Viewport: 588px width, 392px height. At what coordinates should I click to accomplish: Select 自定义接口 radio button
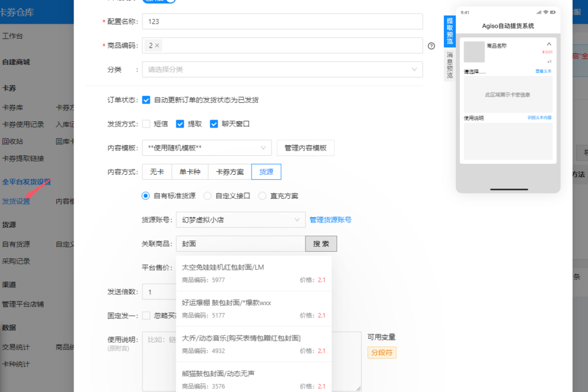pyautogui.click(x=207, y=195)
